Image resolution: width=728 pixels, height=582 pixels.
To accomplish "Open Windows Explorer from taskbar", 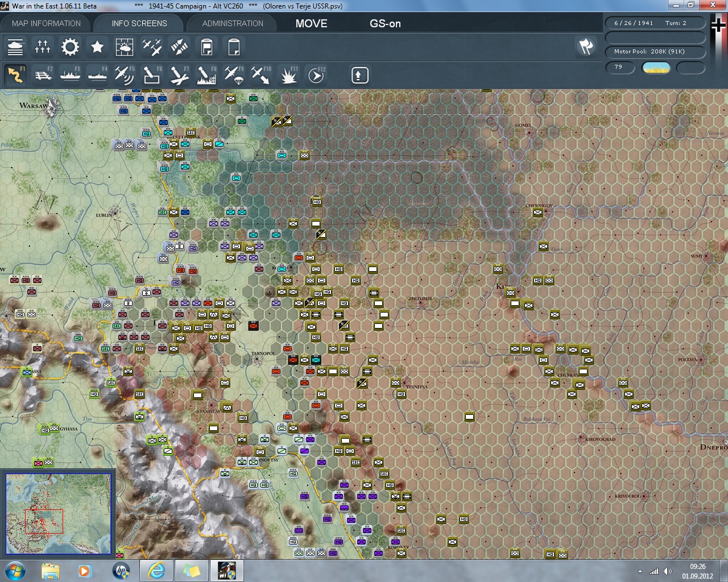I will click(51, 570).
